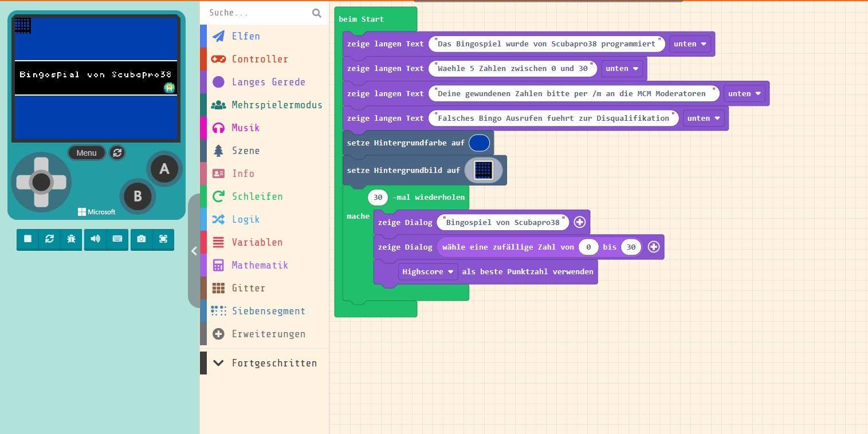Open the Controller block category

[260, 59]
